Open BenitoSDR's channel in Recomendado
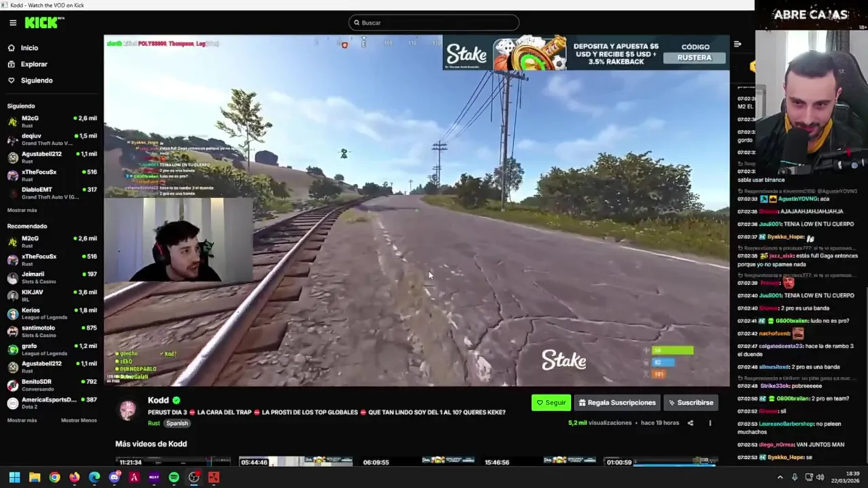The height and width of the screenshot is (488, 868). pyautogui.click(x=52, y=384)
